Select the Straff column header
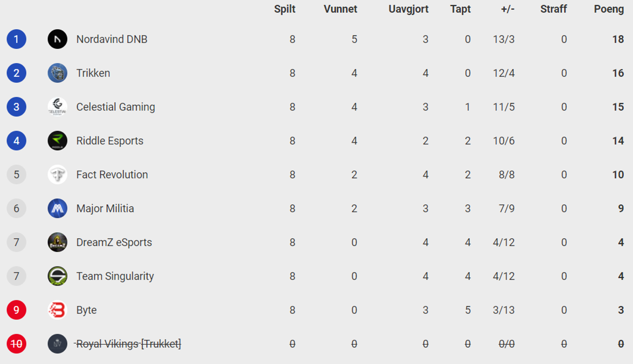The height and width of the screenshot is (364, 633). [x=553, y=9]
